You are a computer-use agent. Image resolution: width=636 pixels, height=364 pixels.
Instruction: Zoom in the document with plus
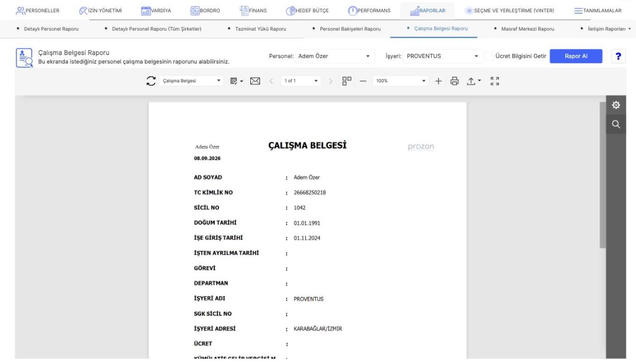click(439, 81)
